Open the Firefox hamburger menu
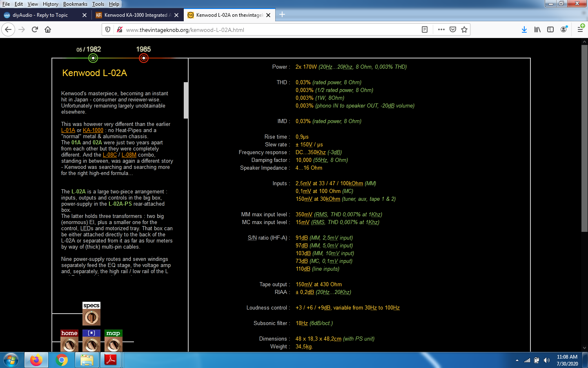 click(x=580, y=29)
